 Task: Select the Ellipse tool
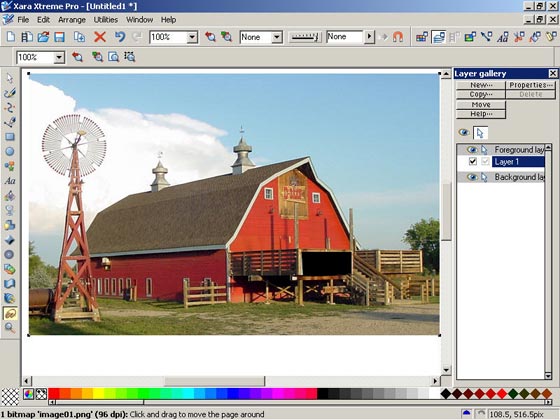point(10,151)
